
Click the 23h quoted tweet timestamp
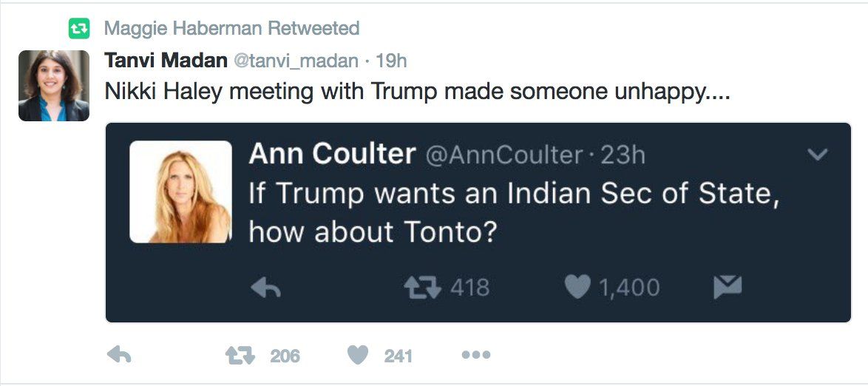pyautogui.click(x=623, y=155)
